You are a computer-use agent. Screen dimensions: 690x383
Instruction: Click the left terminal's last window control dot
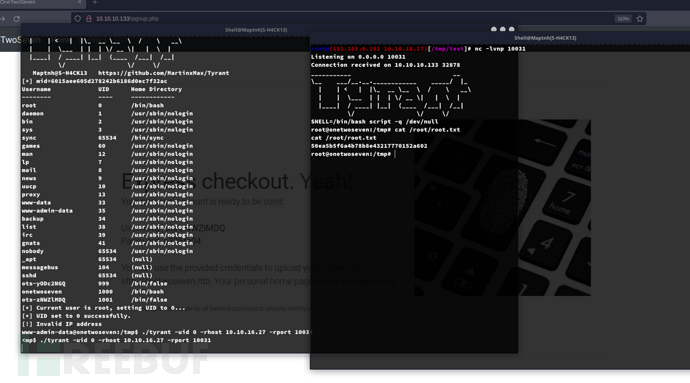pos(511,29)
